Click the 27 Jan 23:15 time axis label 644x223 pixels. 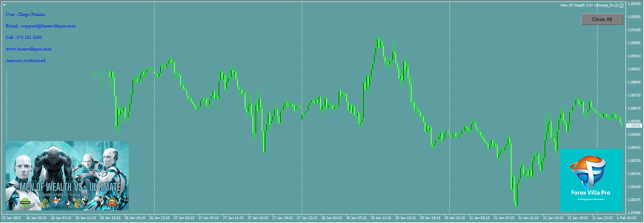point(307,218)
